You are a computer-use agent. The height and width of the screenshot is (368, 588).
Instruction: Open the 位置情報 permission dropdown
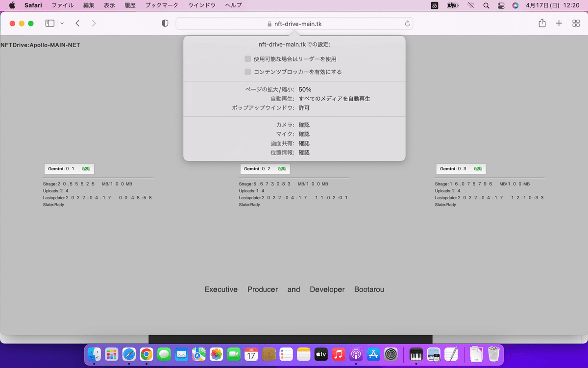pyautogui.click(x=304, y=153)
